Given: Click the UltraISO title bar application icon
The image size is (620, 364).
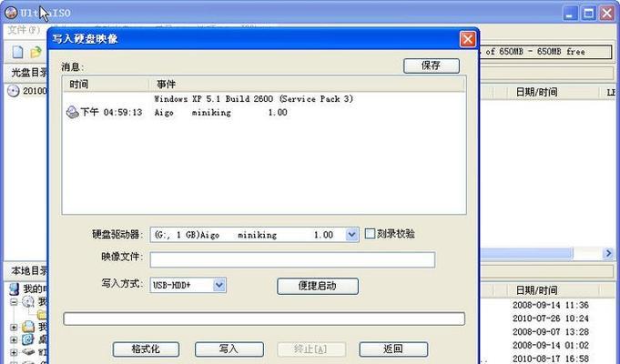Looking at the screenshot, I should (11, 13).
